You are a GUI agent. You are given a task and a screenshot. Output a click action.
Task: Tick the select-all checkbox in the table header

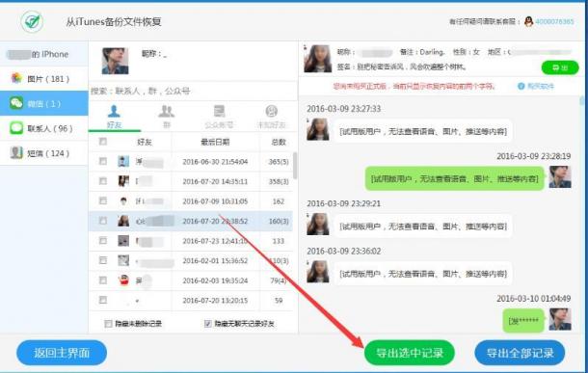pos(103,142)
